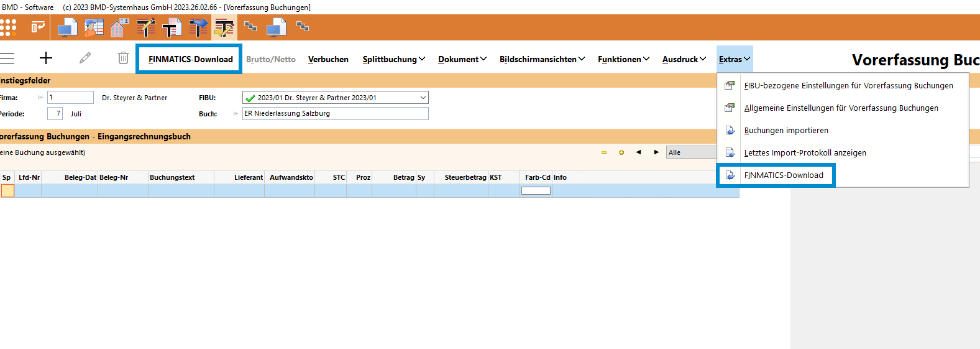This screenshot has height=349, width=980.
Task: Click the yellow minus icon left of Alle
Action: pos(604,152)
